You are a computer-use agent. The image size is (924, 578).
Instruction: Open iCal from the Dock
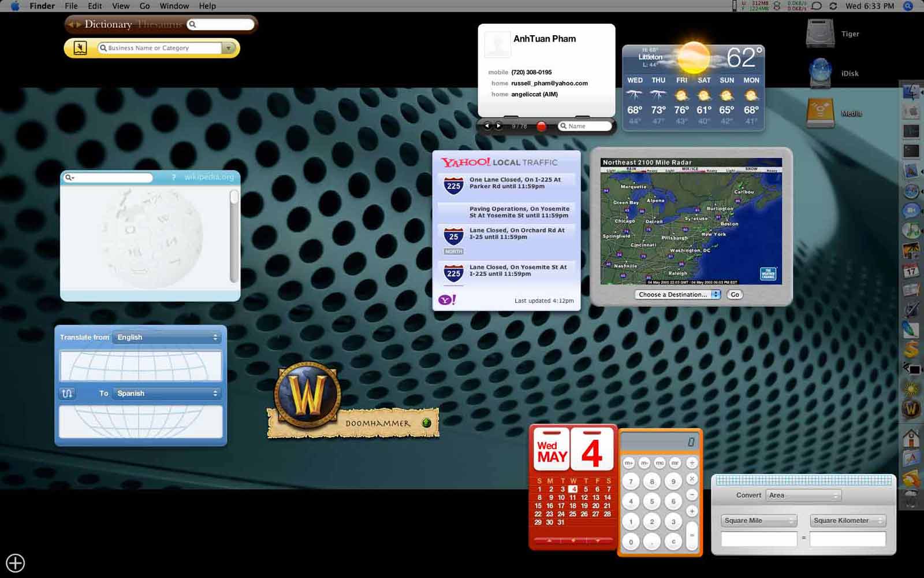pos(911,270)
